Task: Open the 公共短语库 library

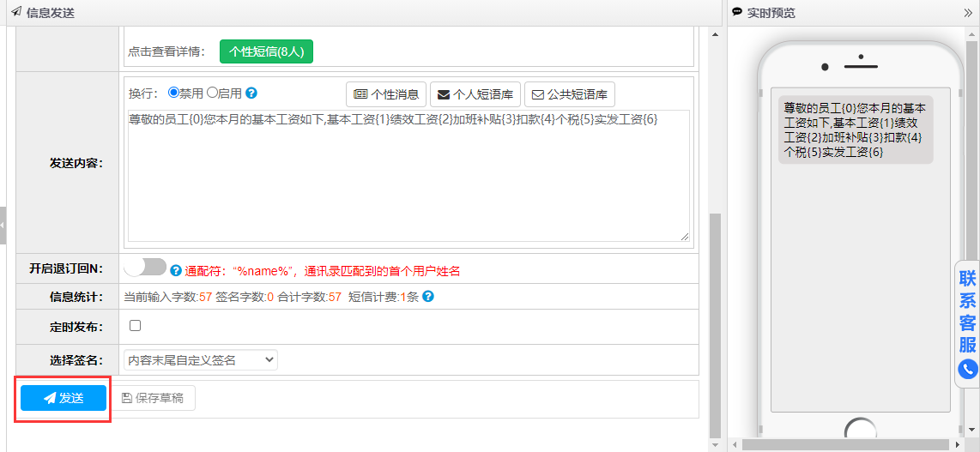Action: [x=570, y=94]
